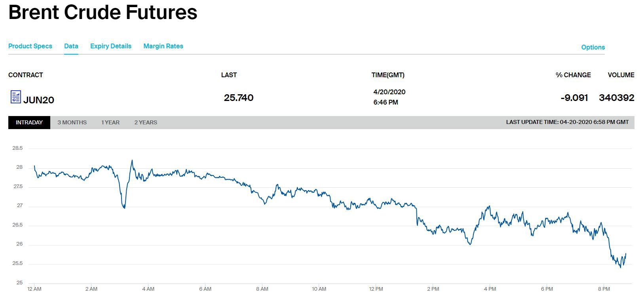Display the 2 YEARS chart range
Image resolution: width=644 pixels, height=297 pixels.
pyautogui.click(x=146, y=122)
